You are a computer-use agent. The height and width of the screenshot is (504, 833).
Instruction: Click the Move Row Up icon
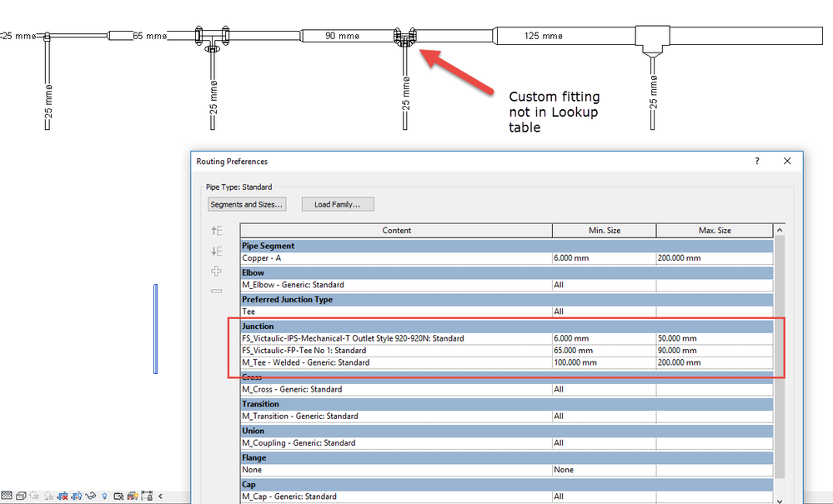click(x=216, y=231)
